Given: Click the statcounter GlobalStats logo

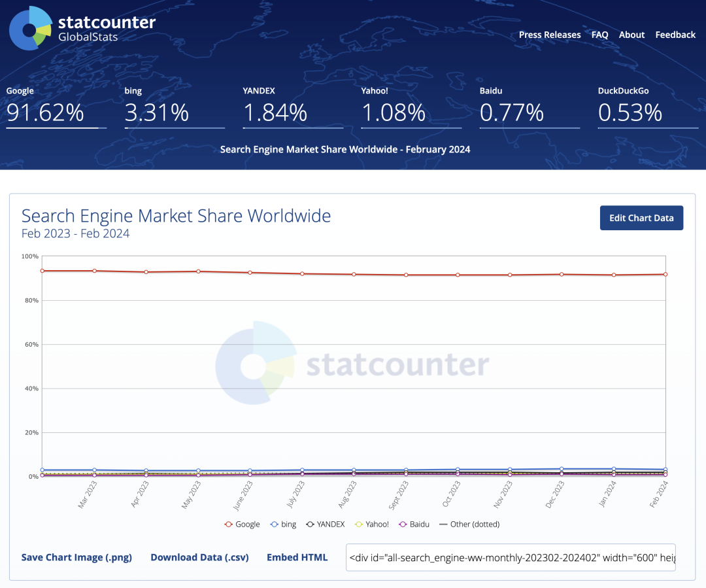Looking at the screenshot, I should [82, 28].
